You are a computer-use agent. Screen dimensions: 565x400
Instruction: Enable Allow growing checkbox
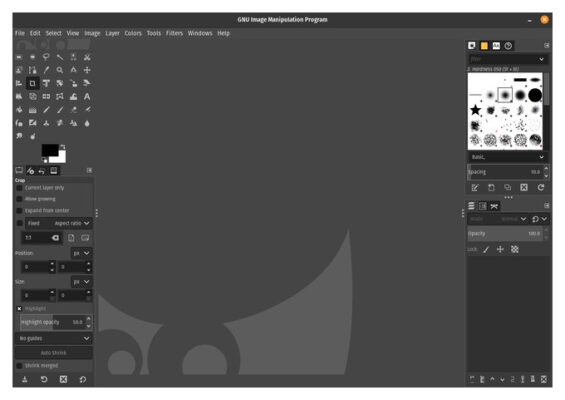[x=19, y=199]
